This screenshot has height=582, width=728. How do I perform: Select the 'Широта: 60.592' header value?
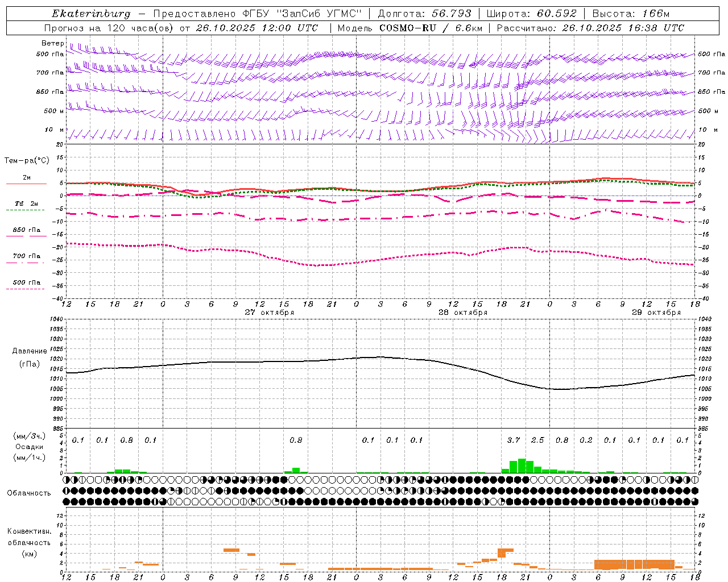(532, 14)
